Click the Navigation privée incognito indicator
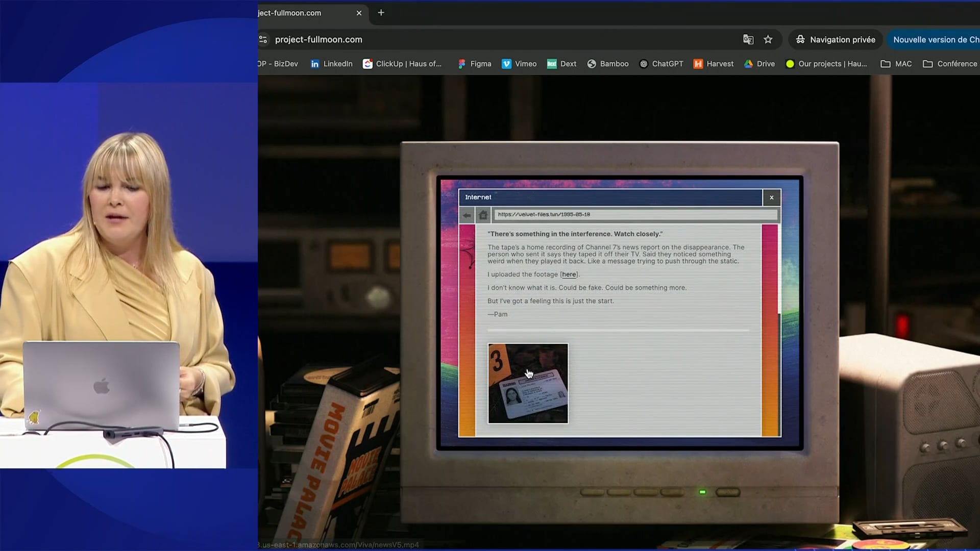 (836, 39)
